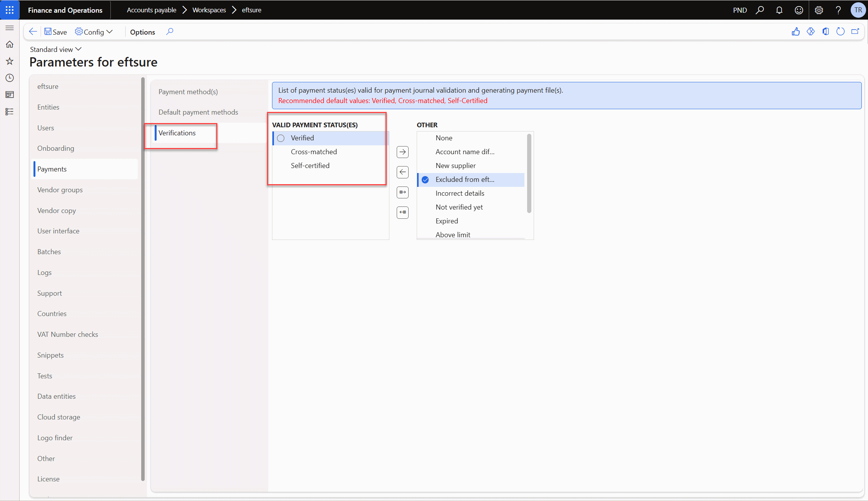Image resolution: width=868 pixels, height=501 pixels.
Task: Move selected status left with arrow button
Action: 402,172
